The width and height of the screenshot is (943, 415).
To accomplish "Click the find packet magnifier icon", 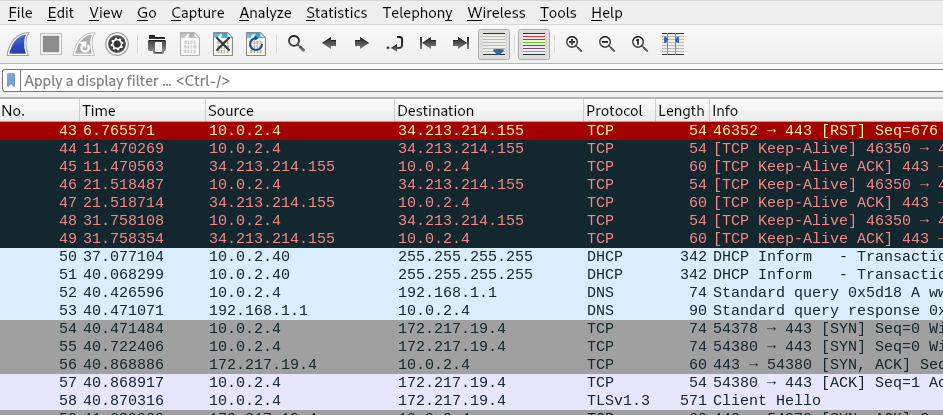I will click(296, 44).
